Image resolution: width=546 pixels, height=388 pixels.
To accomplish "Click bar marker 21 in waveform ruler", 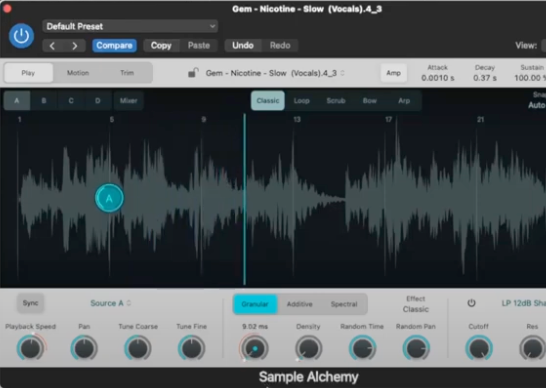I will 481,119.
